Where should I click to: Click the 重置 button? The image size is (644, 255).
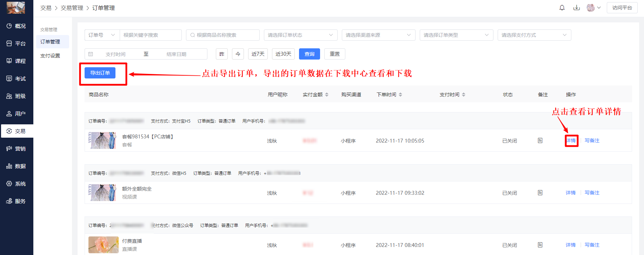(335, 54)
